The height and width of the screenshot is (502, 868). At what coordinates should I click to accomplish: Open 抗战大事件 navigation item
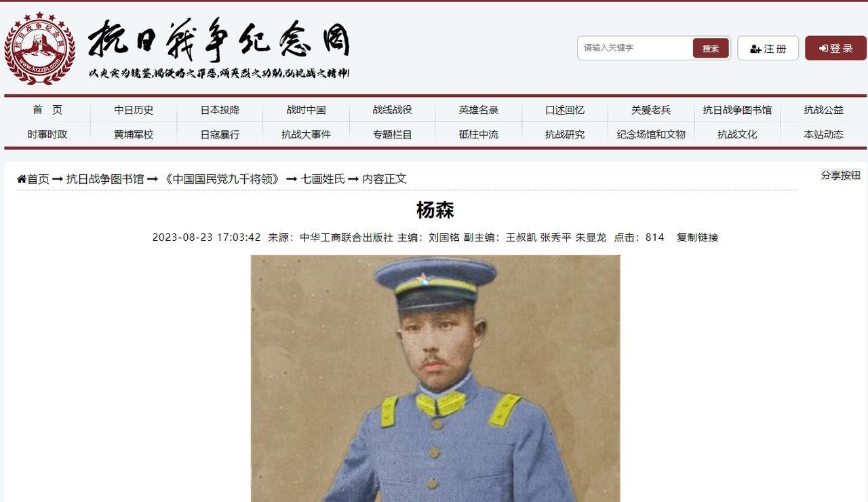(x=306, y=134)
